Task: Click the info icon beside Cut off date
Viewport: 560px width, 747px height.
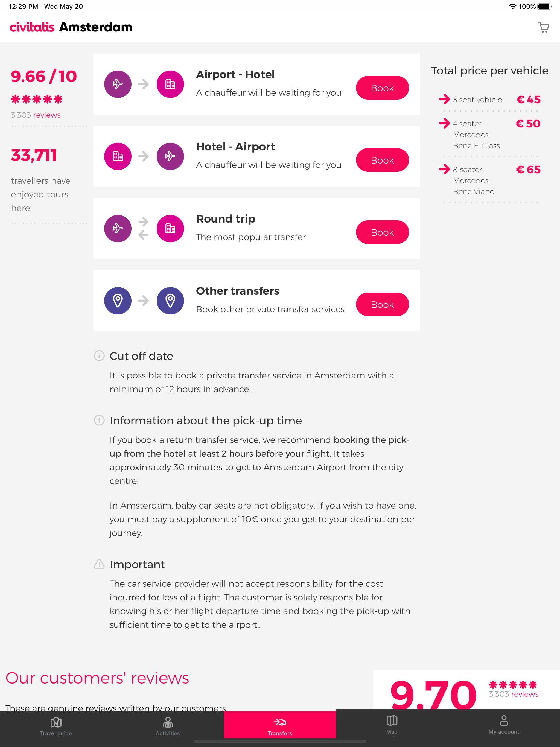Action: coord(99,356)
